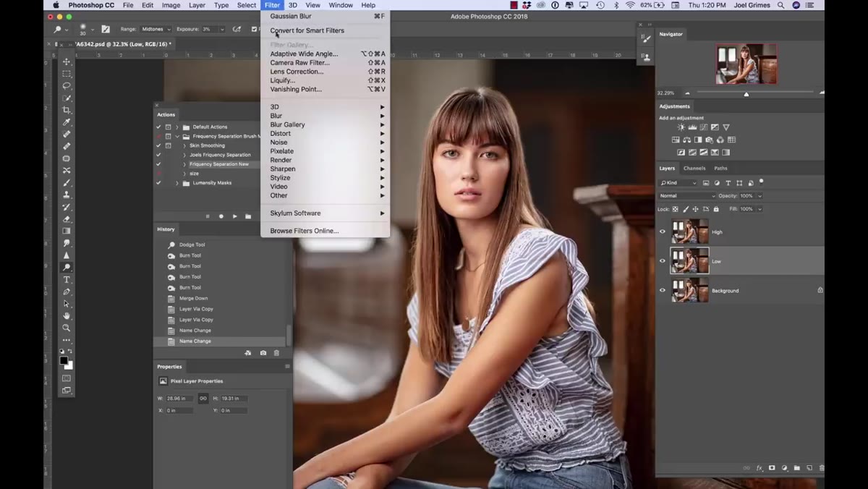Toggle visibility of the Background layer
The width and height of the screenshot is (868, 489).
click(662, 291)
